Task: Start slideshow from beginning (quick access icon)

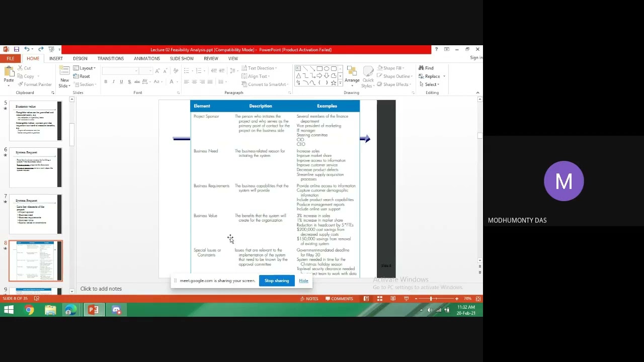Action: (51, 49)
